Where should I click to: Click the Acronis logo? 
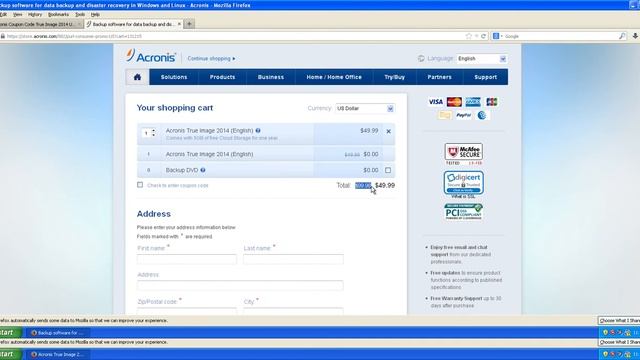pyautogui.click(x=151, y=56)
